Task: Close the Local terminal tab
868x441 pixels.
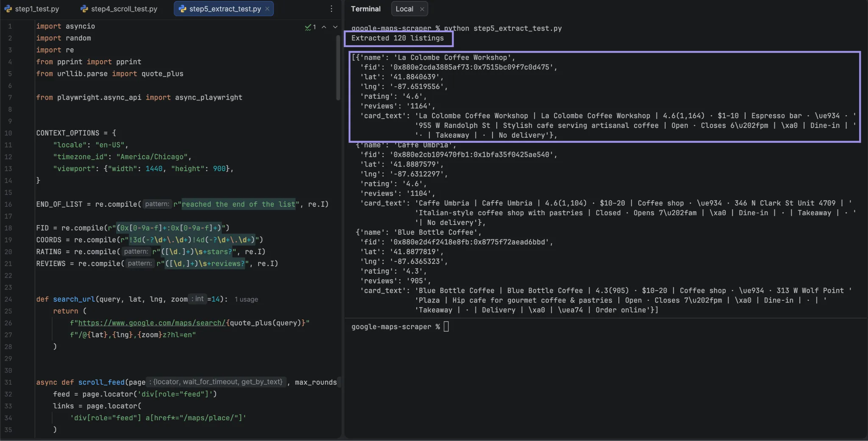Action: 422,9
